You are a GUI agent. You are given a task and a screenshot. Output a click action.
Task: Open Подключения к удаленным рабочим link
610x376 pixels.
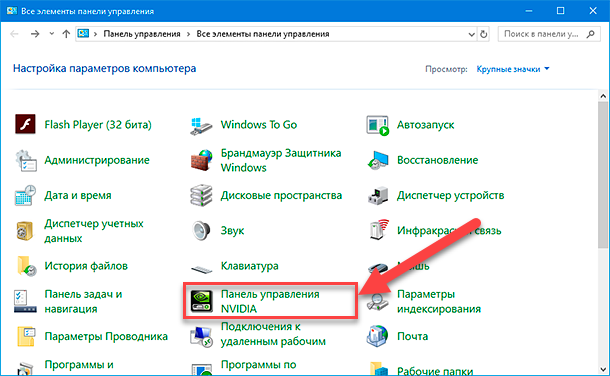pyautogui.click(x=273, y=334)
